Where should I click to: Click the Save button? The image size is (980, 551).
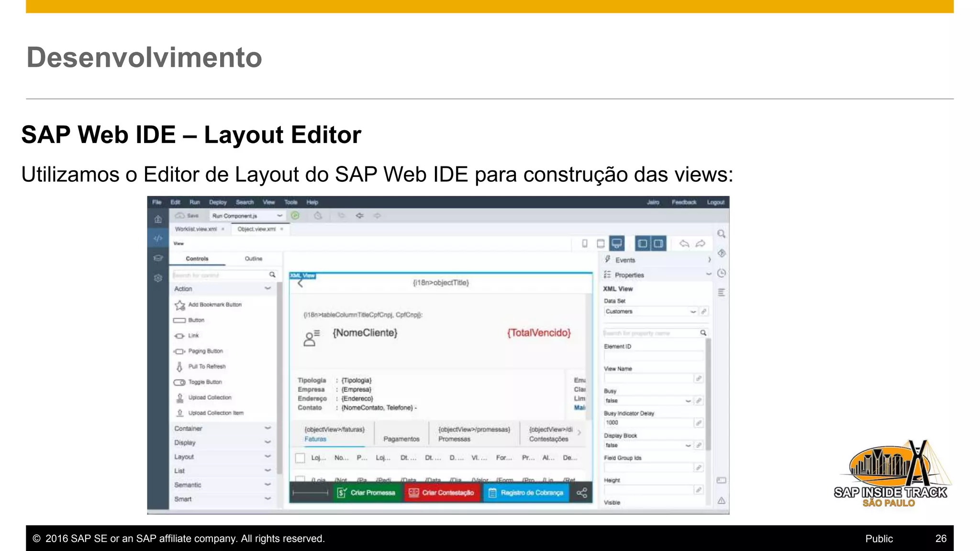(x=187, y=216)
